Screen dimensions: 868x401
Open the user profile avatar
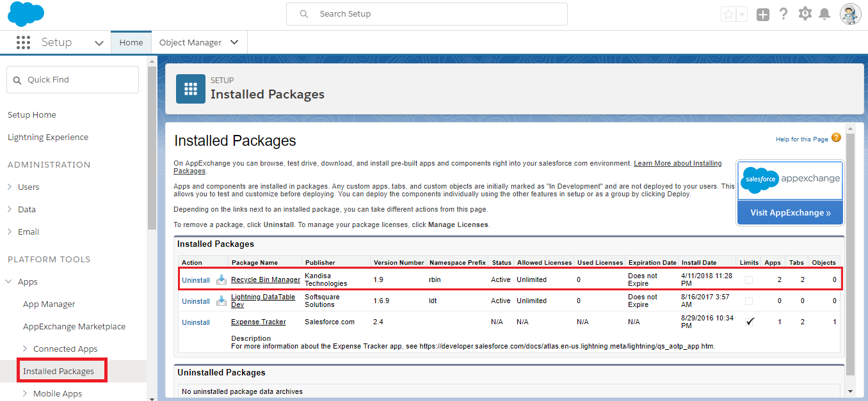coord(850,14)
